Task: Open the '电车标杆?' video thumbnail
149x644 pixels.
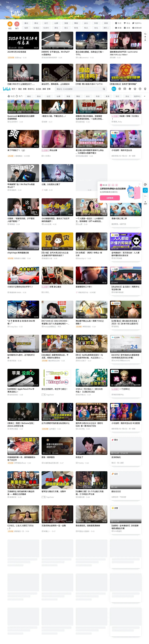Action: [x=23, y=275]
